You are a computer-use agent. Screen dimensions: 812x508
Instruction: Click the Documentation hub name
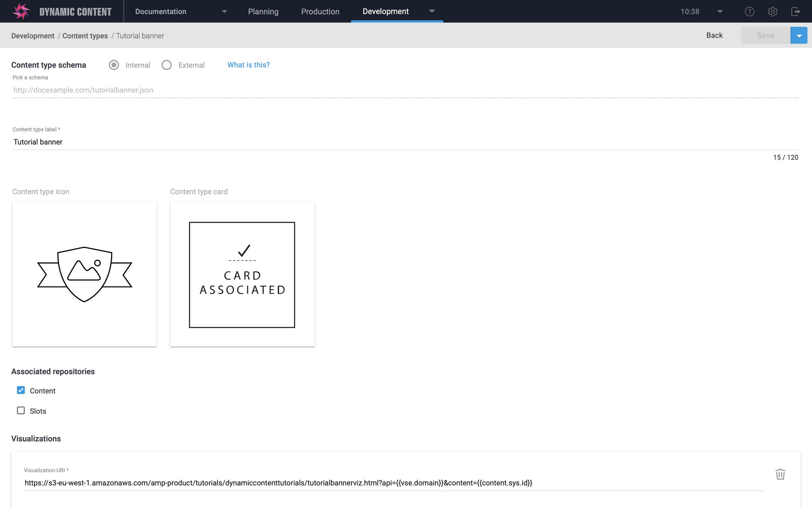161,12
